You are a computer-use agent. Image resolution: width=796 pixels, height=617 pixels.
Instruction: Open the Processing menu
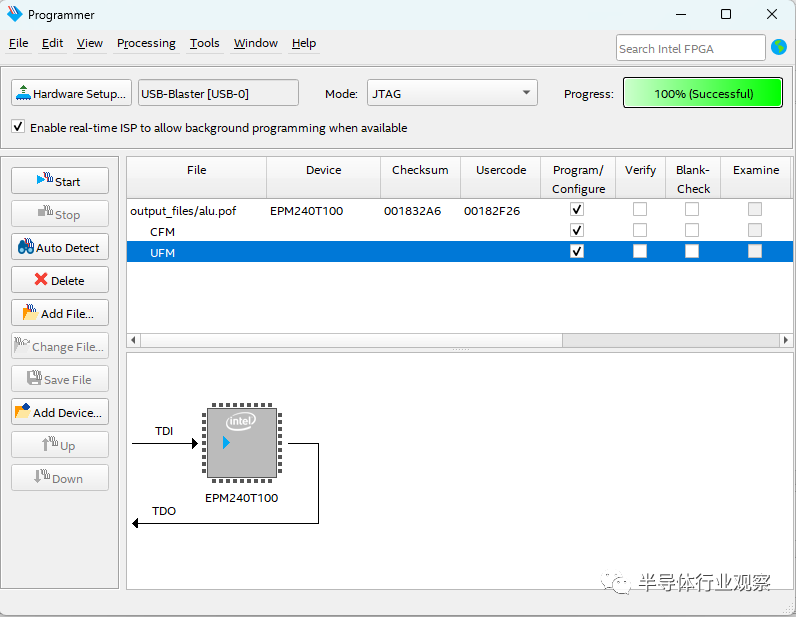146,43
